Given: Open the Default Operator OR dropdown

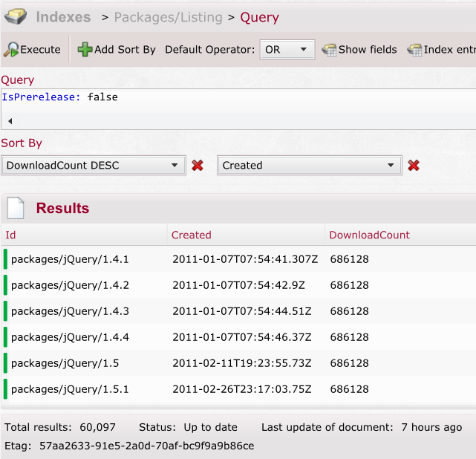Looking at the screenshot, I should pos(287,49).
